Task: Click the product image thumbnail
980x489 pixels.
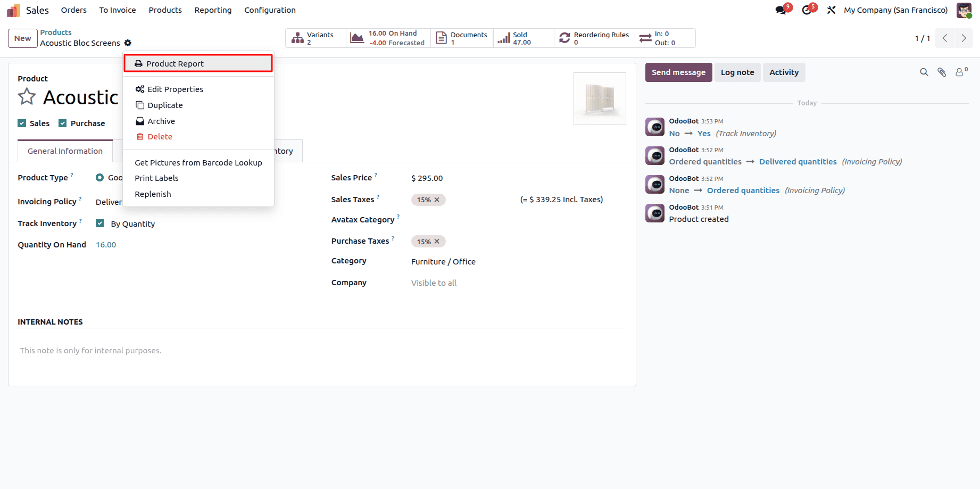Action: [600, 98]
